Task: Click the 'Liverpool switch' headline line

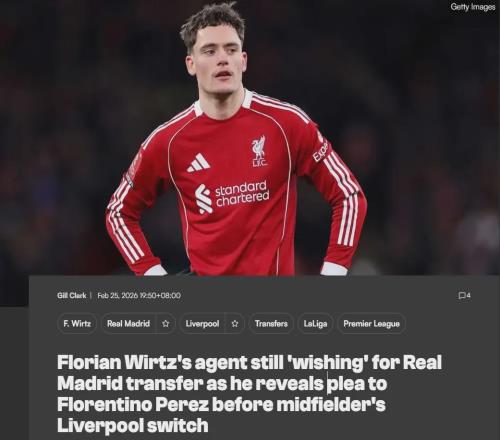Action: pos(133,425)
